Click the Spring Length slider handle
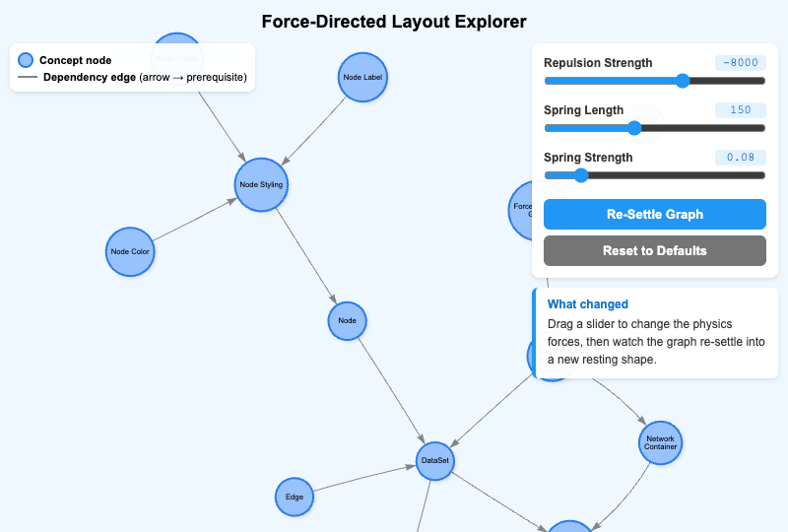Image resolution: width=788 pixels, height=532 pixels. (x=634, y=128)
